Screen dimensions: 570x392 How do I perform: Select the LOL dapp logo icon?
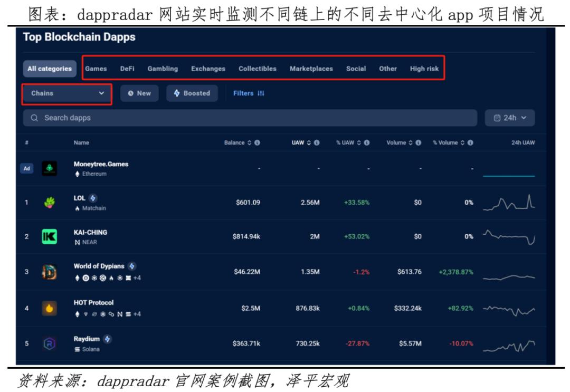click(49, 202)
